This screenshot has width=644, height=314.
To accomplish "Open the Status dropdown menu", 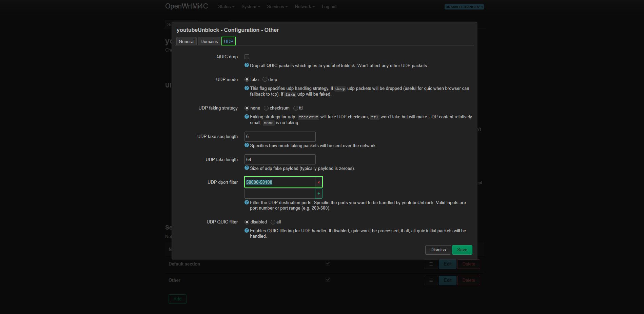I will click(x=226, y=7).
